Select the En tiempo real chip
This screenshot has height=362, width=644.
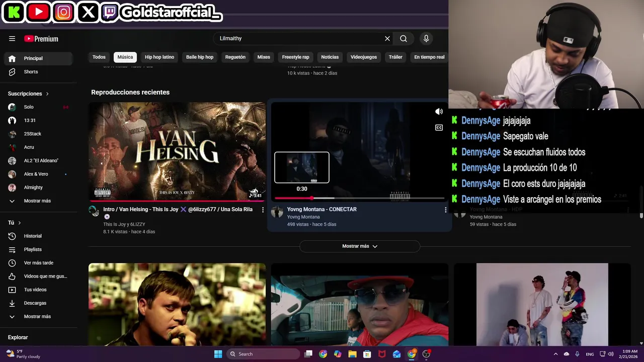tap(429, 57)
